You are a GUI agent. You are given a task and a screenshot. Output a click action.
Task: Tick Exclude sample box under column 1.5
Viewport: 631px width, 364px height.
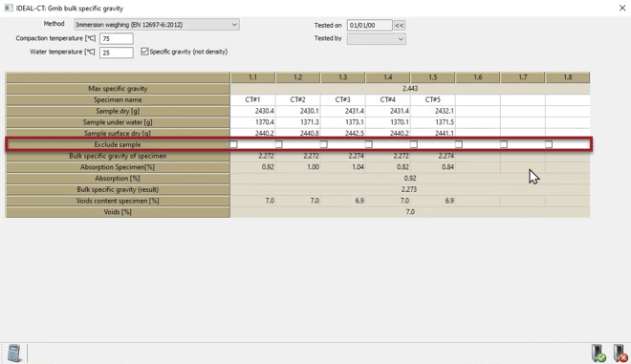pos(414,144)
